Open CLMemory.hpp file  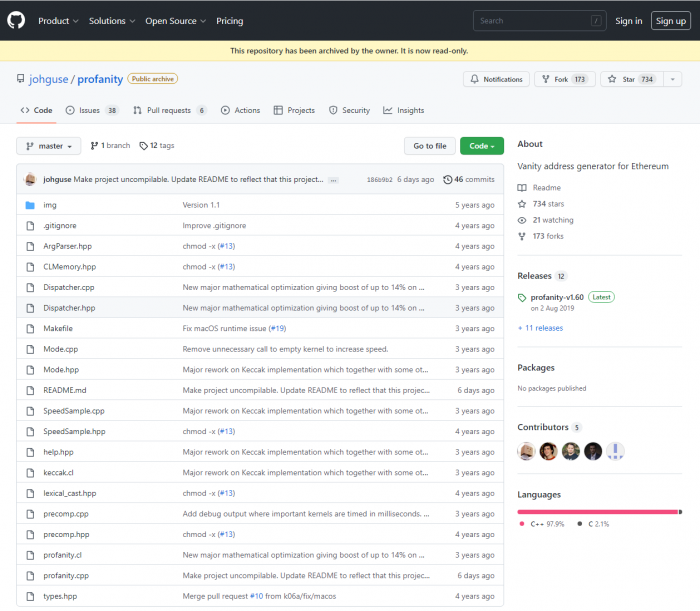pyautogui.click(x=70, y=267)
